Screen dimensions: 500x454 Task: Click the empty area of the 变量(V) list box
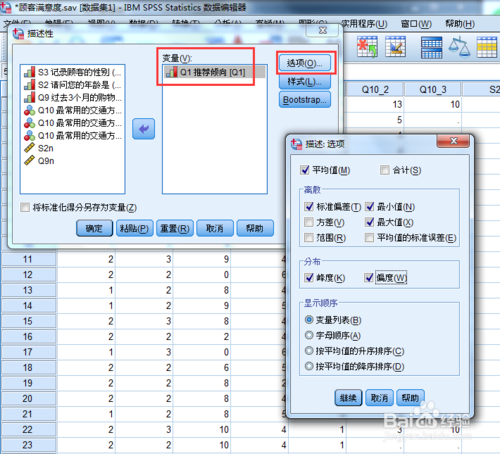215,136
